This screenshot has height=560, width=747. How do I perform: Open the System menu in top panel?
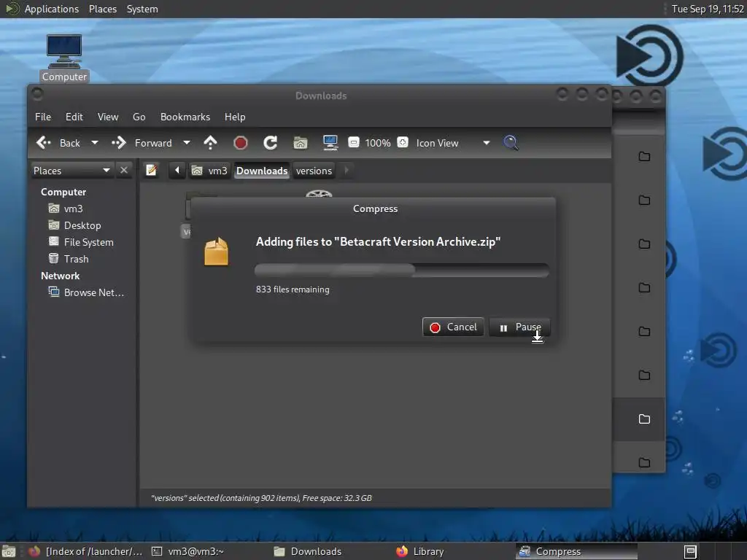[142, 9]
